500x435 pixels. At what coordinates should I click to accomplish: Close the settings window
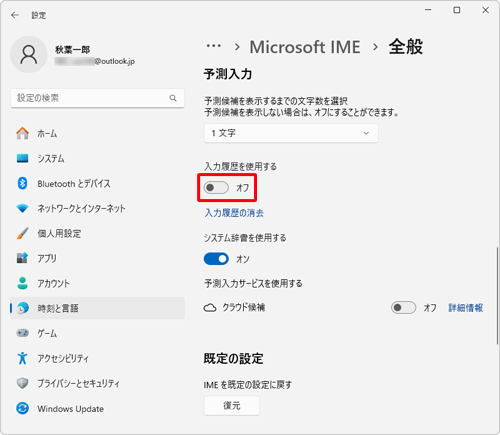point(485,10)
